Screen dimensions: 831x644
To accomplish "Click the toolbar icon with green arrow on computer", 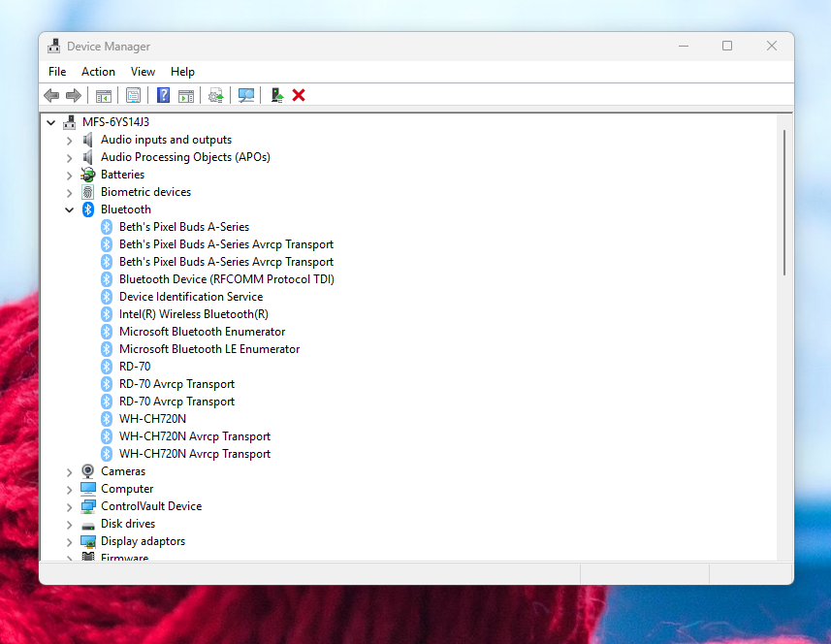I will point(276,95).
